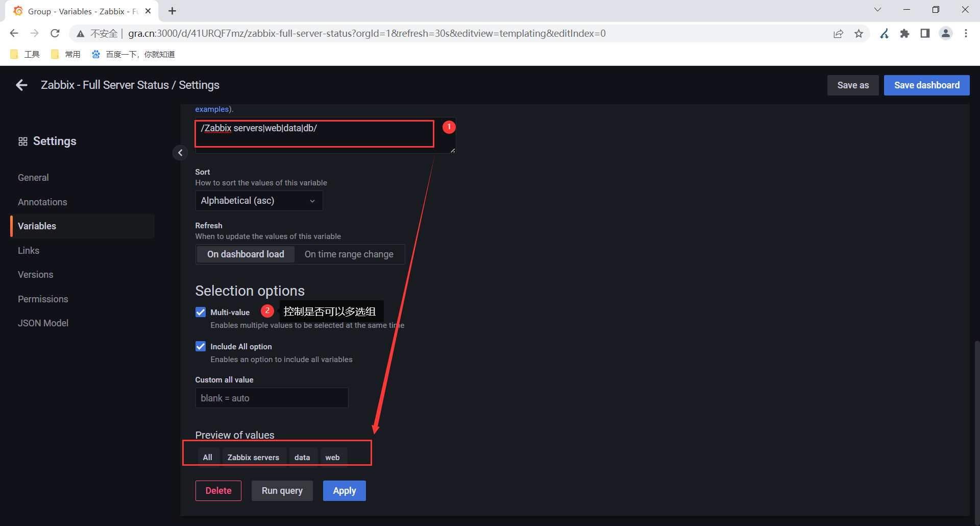The width and height of the screenshot is (980, 526).
Task: Open Versions settings section
Action: [x=35, y=275]
